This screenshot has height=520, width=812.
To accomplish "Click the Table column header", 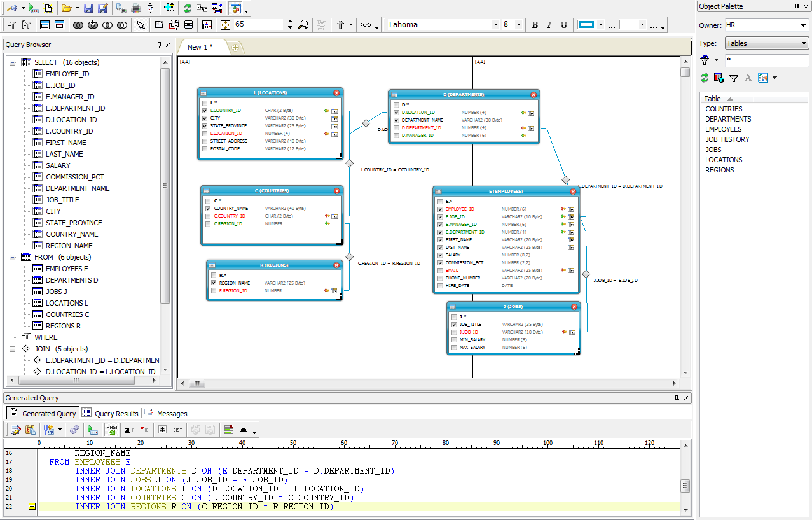I will (713, 99).
